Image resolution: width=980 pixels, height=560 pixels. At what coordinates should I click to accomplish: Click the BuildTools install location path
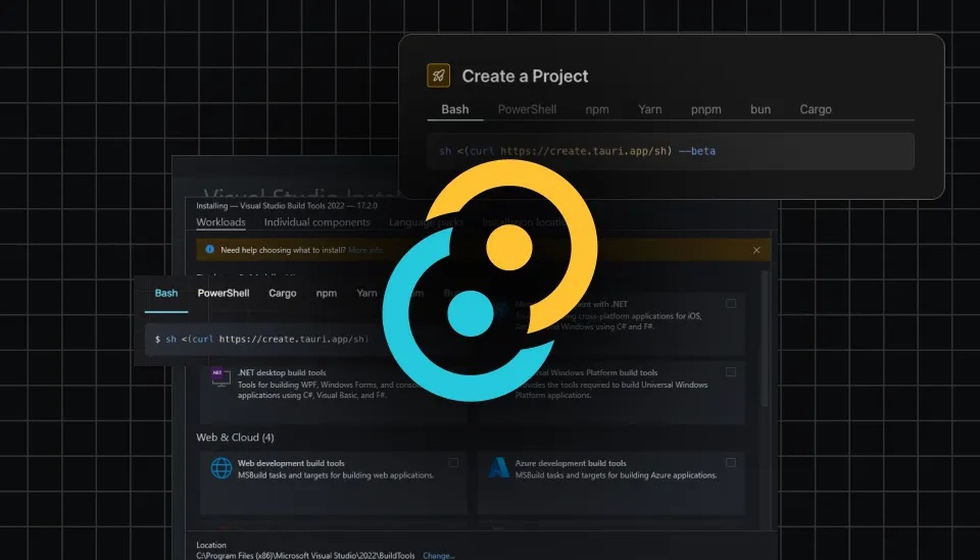pyautogui.click(x=305, y=555)
